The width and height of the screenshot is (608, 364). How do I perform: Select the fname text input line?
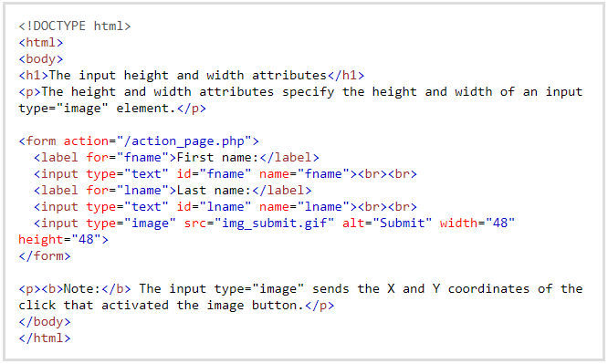pyautogui.click(x=225, y=173)
